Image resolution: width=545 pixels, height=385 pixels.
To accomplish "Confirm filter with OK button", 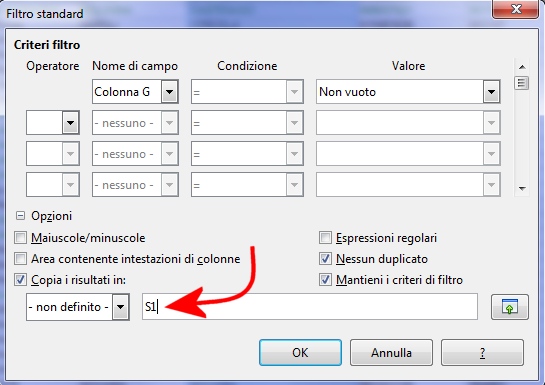I will pos(300,353).
